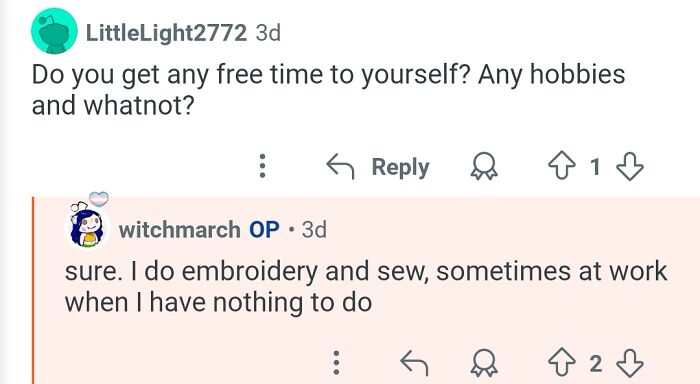Viewport: 700px width, 384px height.
Task: Visit witchmarch's username link
Action: pyautogui.click(x=179, y=230)
